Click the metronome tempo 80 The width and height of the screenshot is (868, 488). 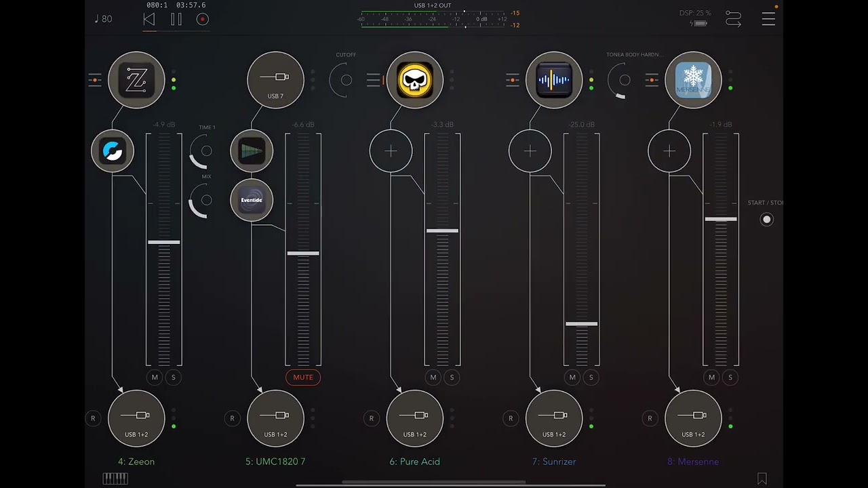click(x=104, y=19)
